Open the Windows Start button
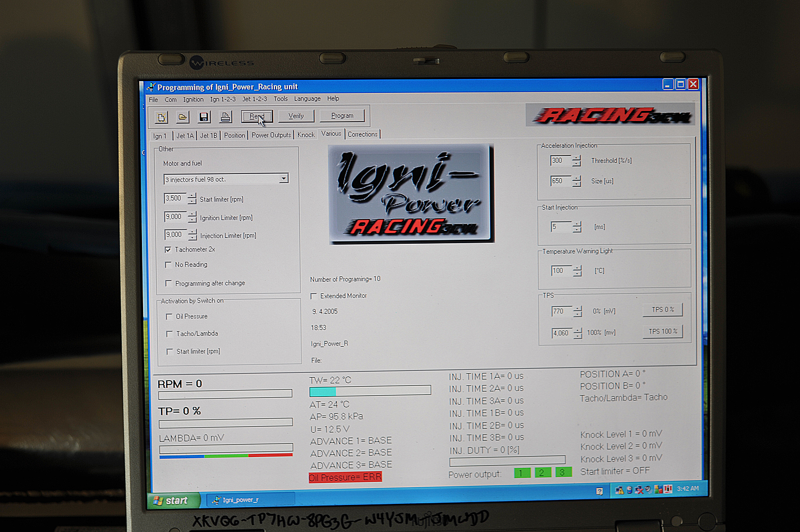This screenshot has width=800, height=532. click(172, 500)
